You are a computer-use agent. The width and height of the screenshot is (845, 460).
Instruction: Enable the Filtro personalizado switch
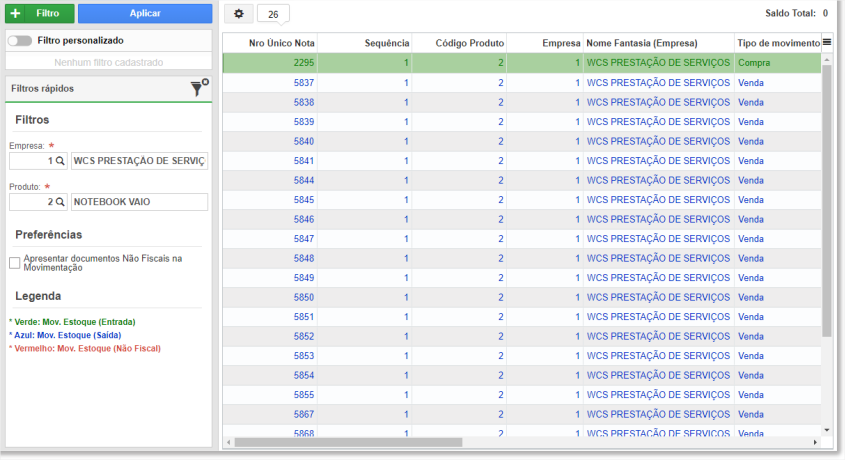tap(20, 40)
